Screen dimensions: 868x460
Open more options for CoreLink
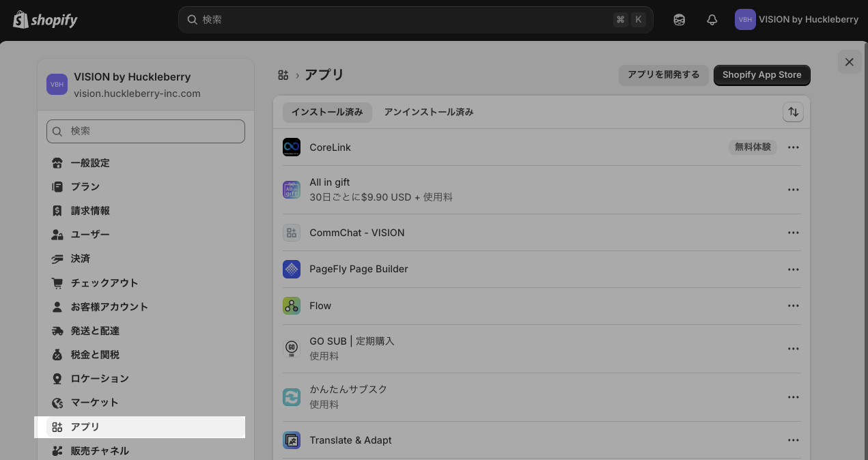(x=793, y=147)
